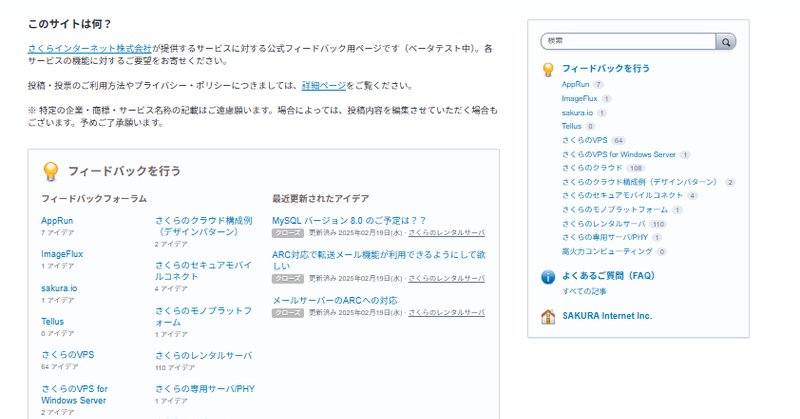
Task: Click 最近更新されたアイデア heading
Action: point(320,199)
